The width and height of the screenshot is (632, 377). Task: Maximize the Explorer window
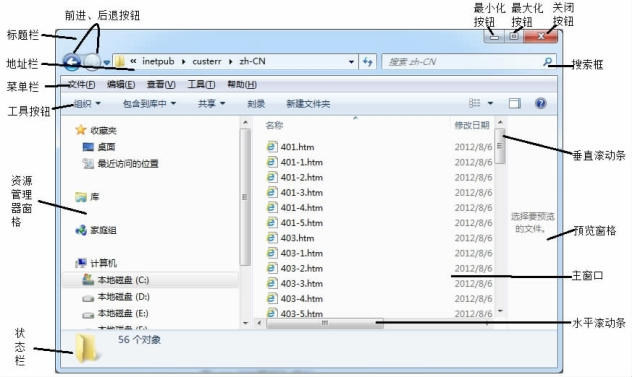coord(514,36)
